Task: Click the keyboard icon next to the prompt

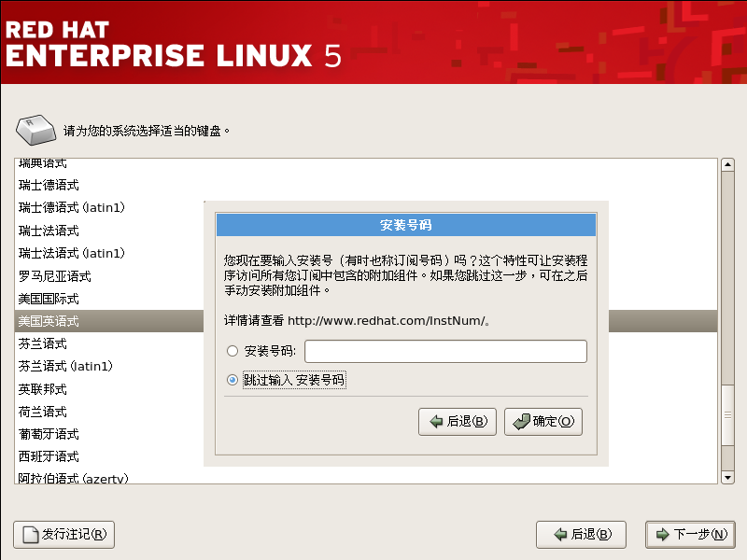Action: click(x=35, y=130)
